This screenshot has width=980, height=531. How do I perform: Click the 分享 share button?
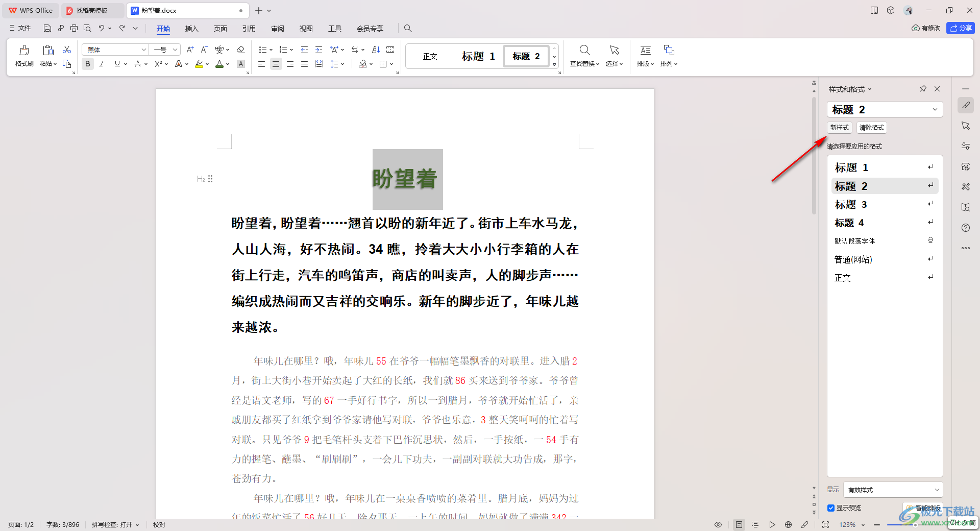tap(961, 28)
